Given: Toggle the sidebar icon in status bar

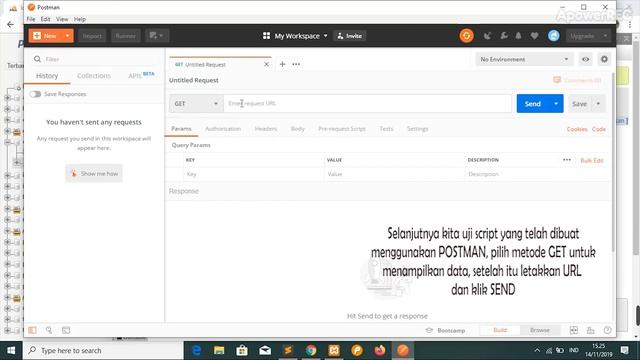Looking at the screenshot, I should (x=32, y=330).
